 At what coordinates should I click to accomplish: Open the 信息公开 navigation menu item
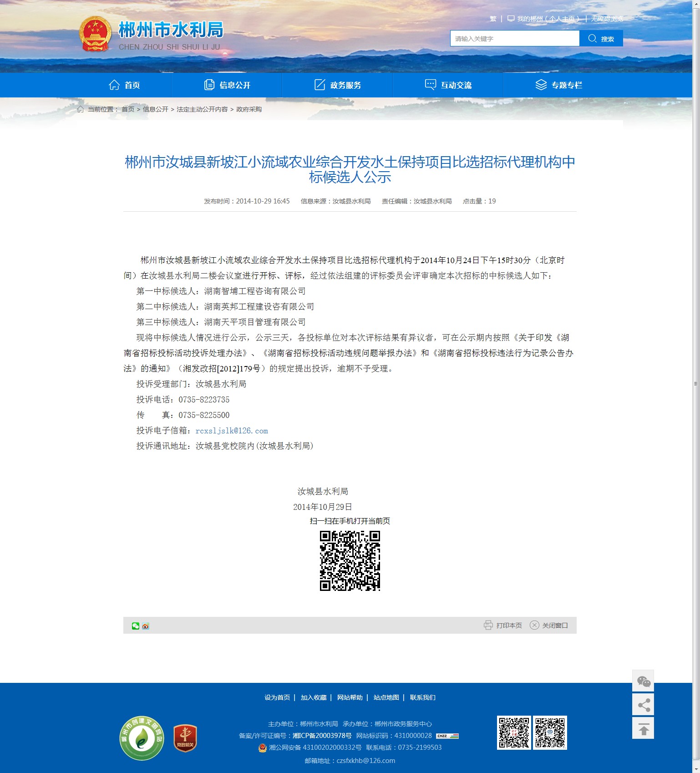coord(227,85)
